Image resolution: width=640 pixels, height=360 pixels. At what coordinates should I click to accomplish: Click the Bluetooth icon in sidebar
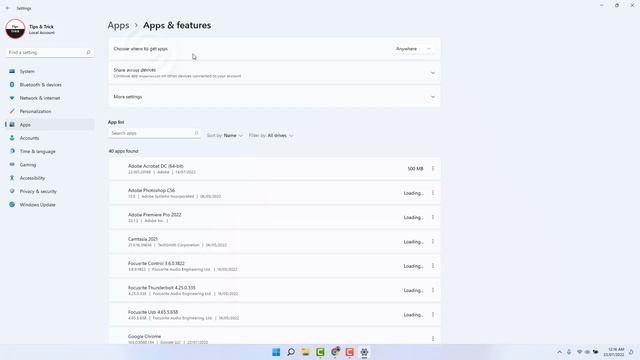pyautogui.click(x=12, y=84)
